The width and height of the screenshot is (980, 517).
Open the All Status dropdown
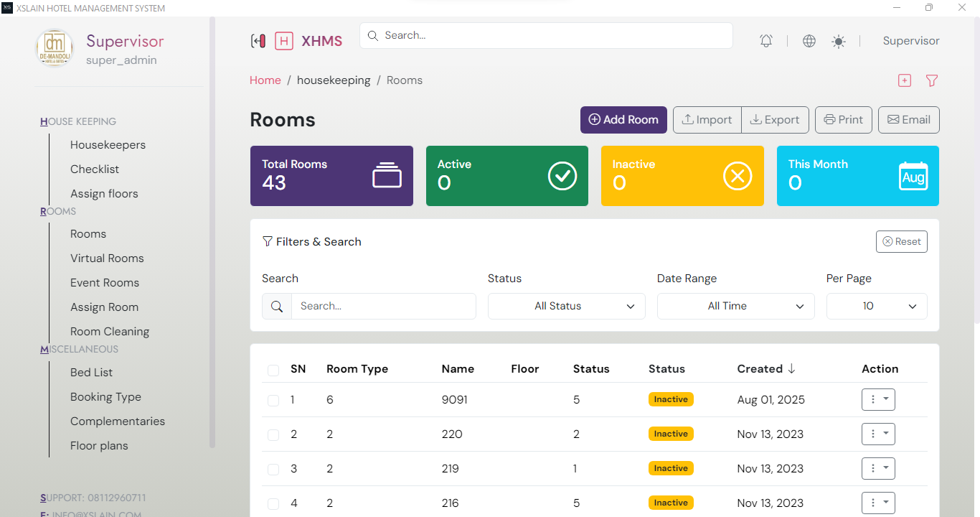pos(566,306)
